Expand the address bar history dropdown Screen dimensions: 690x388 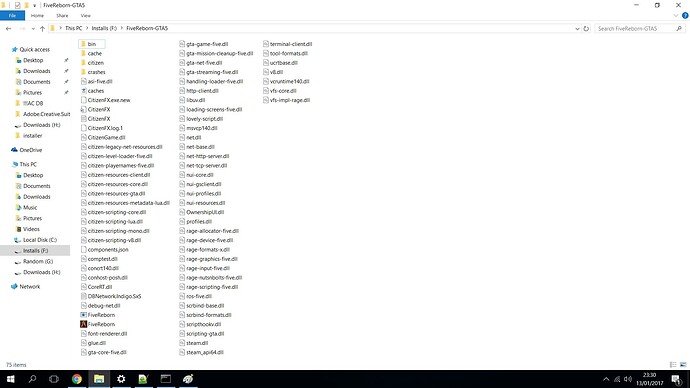point(577,29)
